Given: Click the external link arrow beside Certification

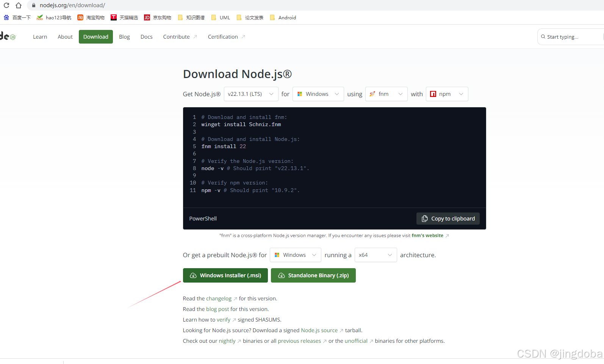Looking at the screenshot, I should [243, 37].
